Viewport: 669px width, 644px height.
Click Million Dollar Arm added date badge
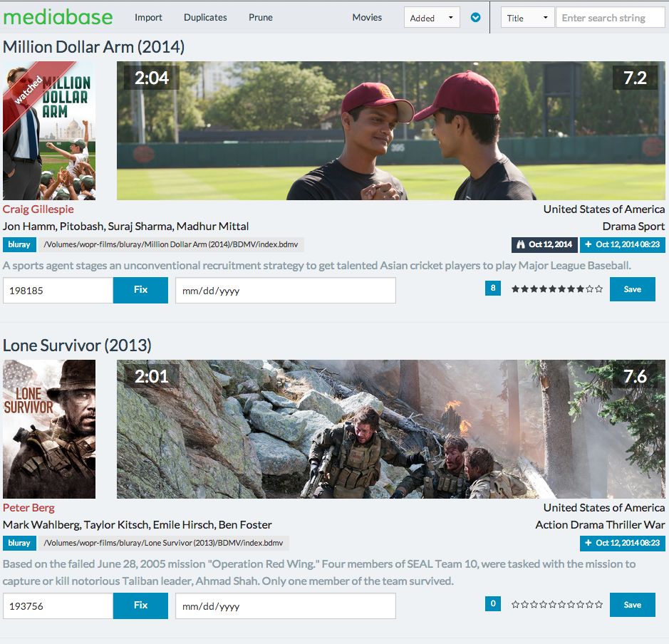pyautogui.click(x=623, y=244)
